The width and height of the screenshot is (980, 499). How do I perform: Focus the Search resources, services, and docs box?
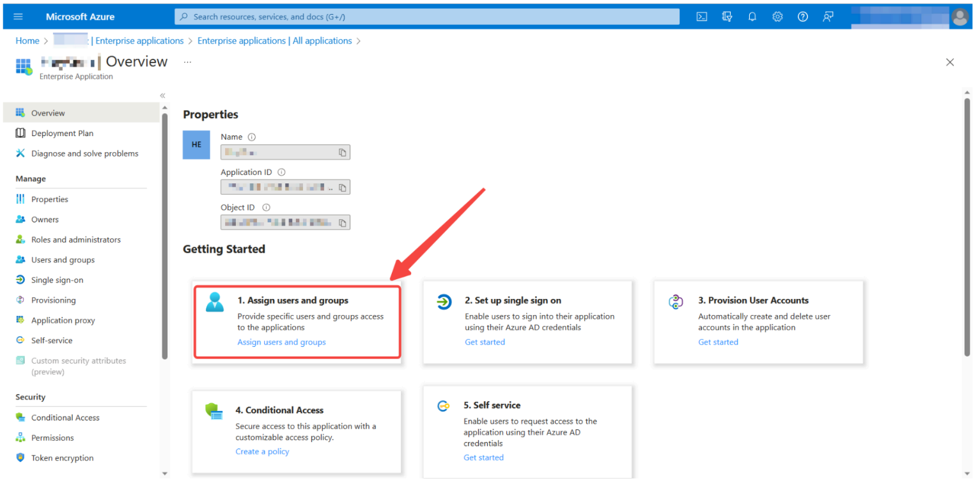coord(427,17)
